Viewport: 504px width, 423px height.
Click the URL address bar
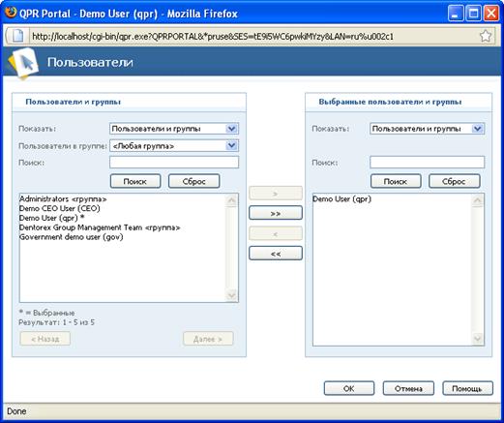pos(253,36)
